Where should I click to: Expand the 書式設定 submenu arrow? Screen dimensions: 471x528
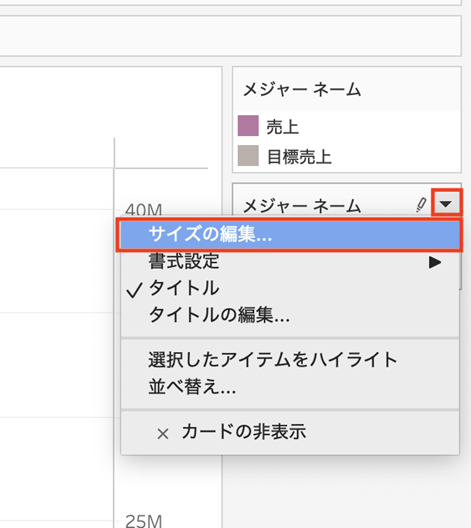435,262
